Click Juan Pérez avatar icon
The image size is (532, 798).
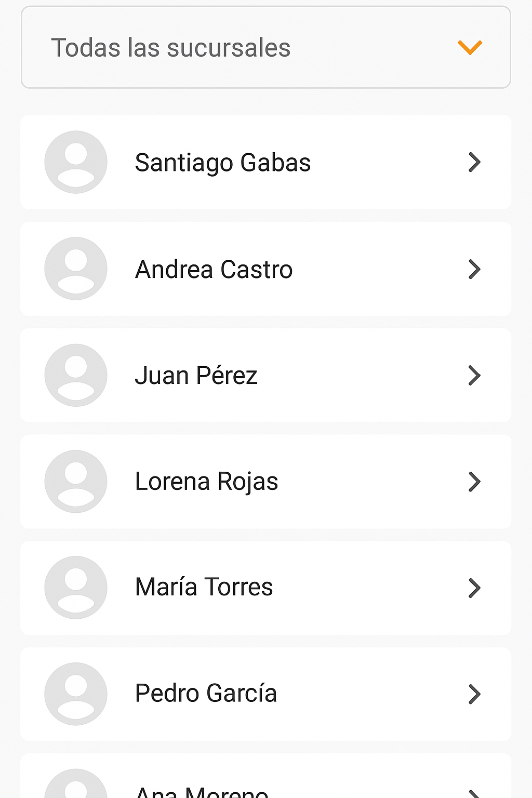coord(76,375)
